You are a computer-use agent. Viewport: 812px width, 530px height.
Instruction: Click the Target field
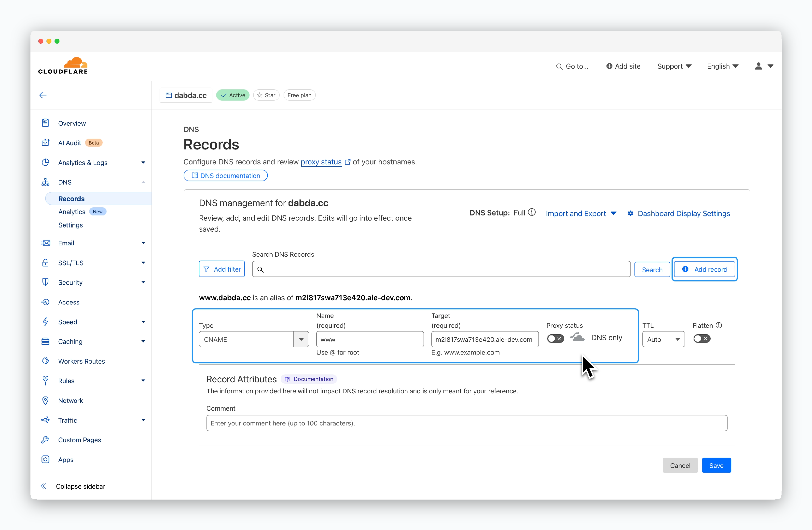(x=485, y=339)
